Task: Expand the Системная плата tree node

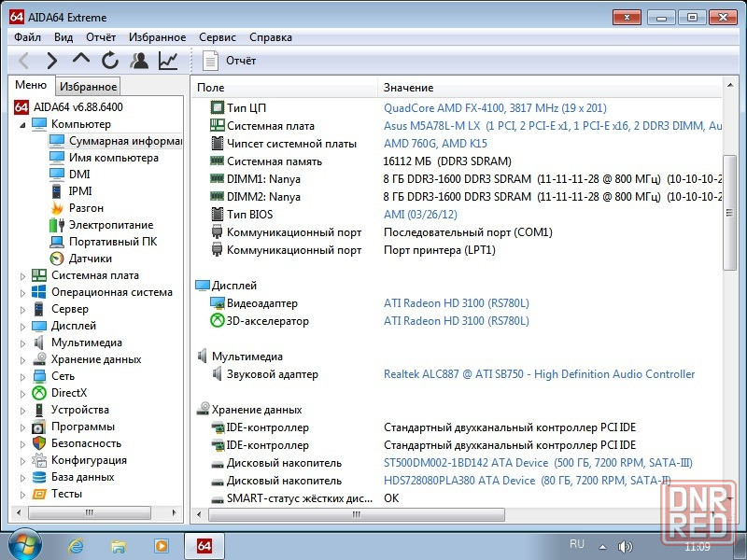Action: (22, 275)
